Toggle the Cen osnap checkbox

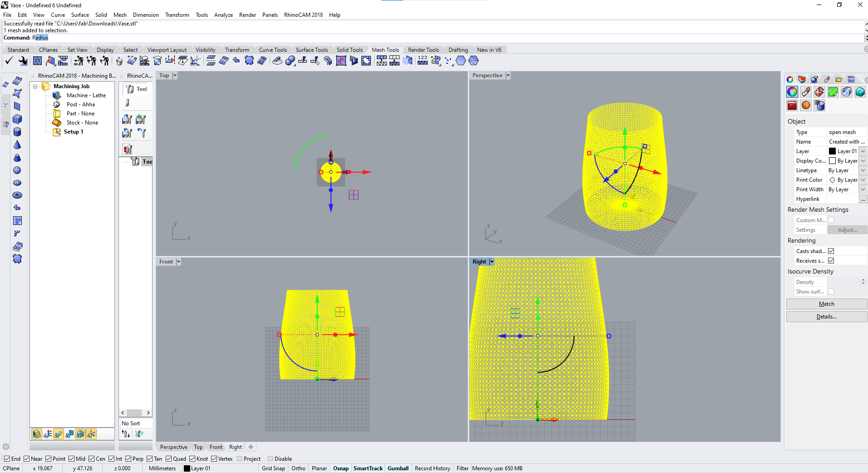91,459
